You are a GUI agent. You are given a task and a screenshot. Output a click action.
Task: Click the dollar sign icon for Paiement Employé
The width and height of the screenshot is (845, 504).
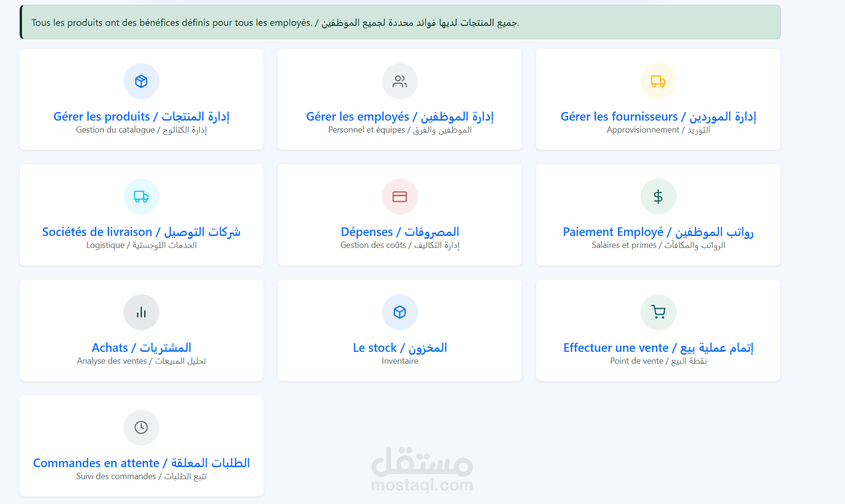[658, 197]
